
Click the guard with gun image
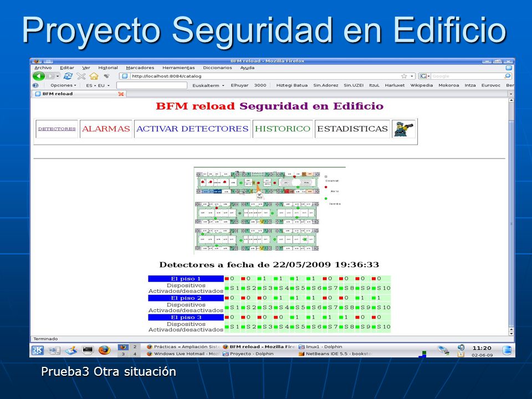(x=404, y=129)
